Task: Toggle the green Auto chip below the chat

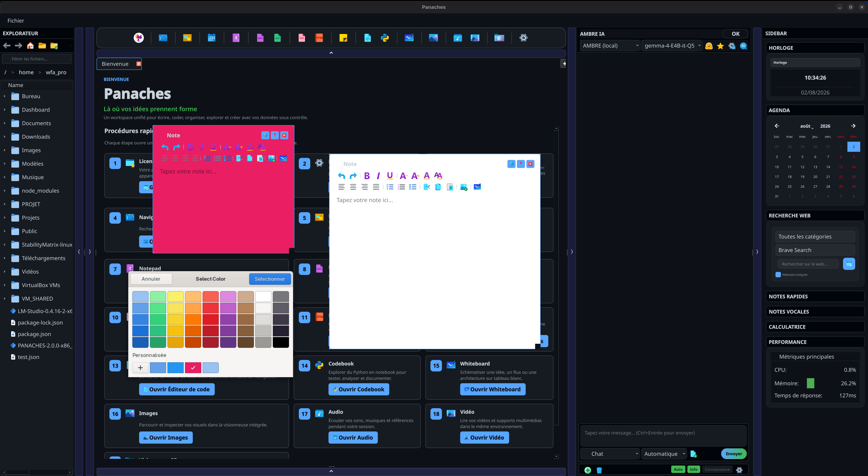Action: 678,469
